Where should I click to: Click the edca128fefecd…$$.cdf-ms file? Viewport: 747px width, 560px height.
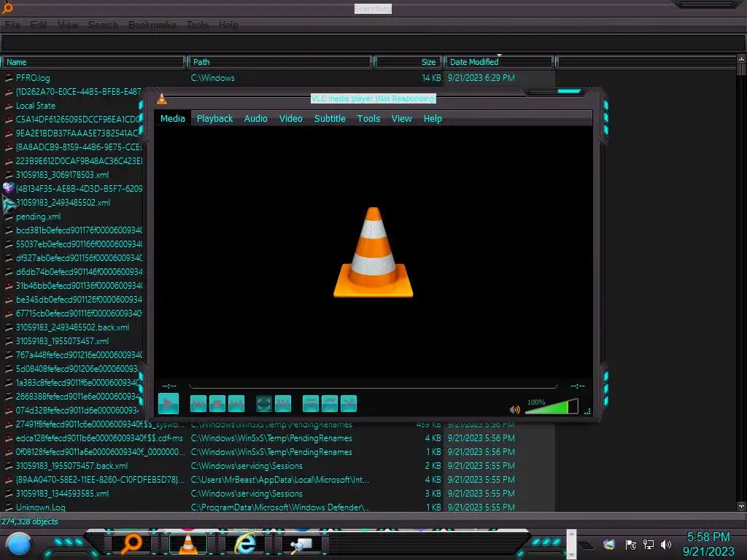tap(99, 438)
